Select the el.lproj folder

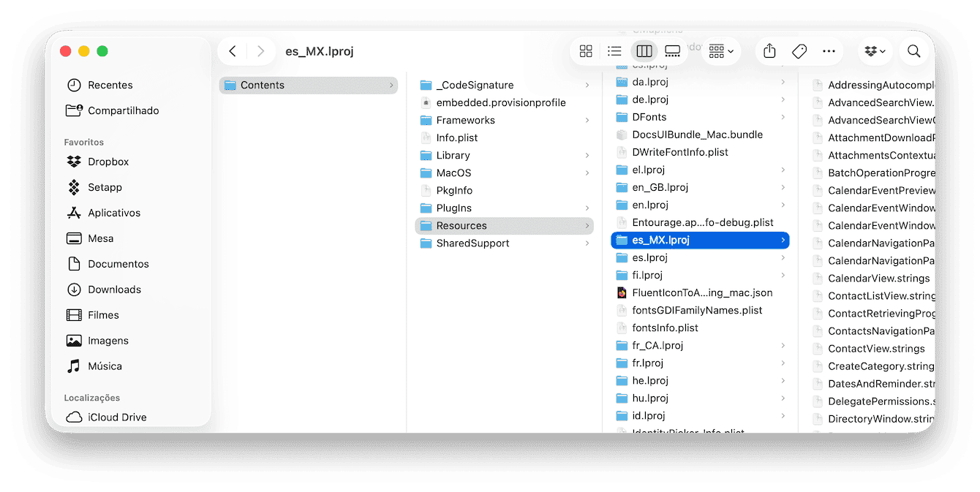pos(701,170)
